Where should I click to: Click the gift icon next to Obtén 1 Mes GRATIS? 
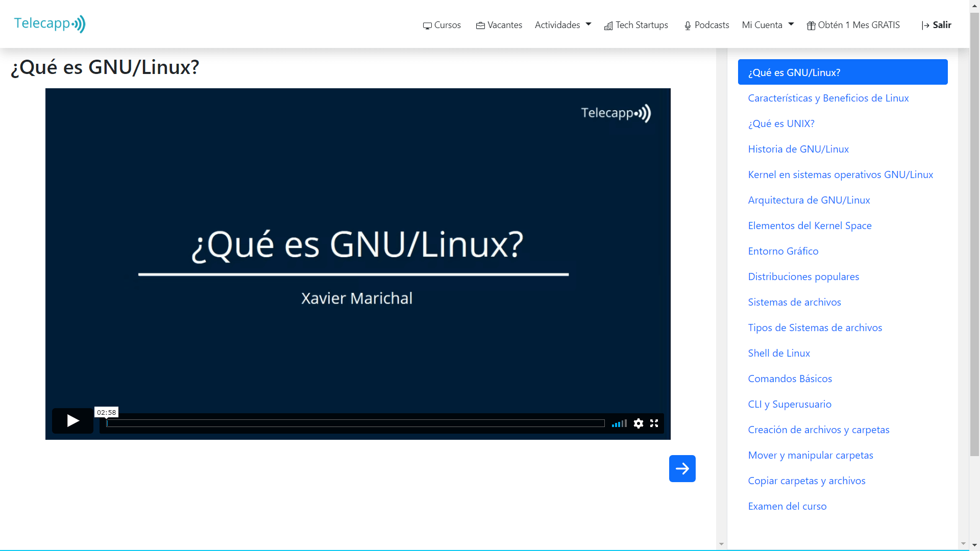point(811,25)
